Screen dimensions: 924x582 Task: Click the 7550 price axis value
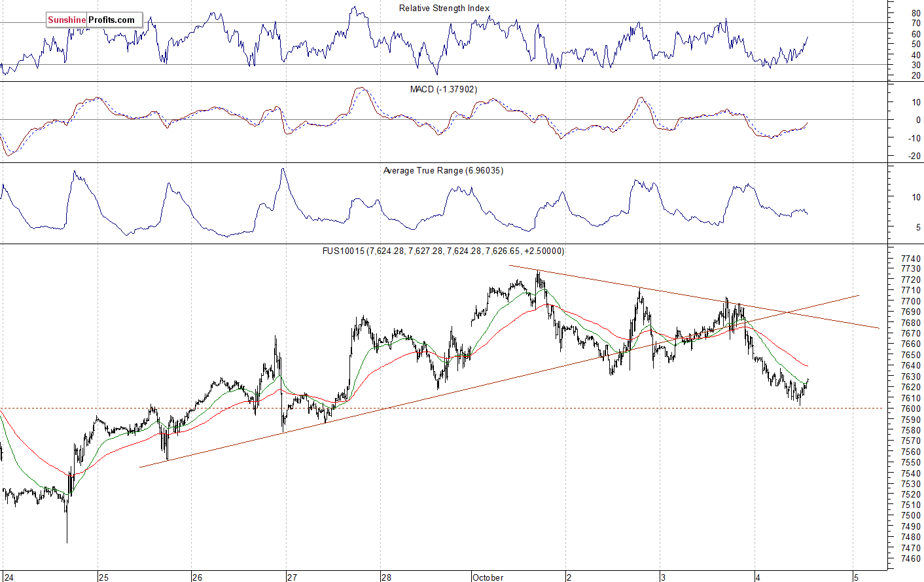click(911, 462)
